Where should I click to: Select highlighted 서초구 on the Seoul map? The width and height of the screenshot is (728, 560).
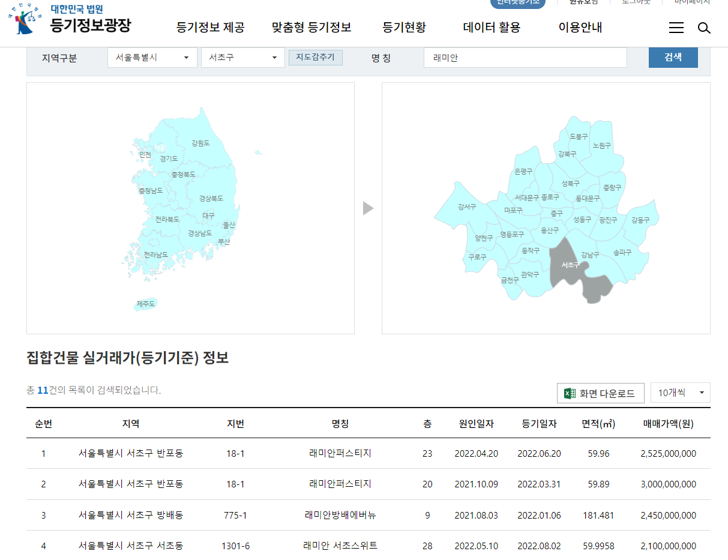(x=570, y=265)
